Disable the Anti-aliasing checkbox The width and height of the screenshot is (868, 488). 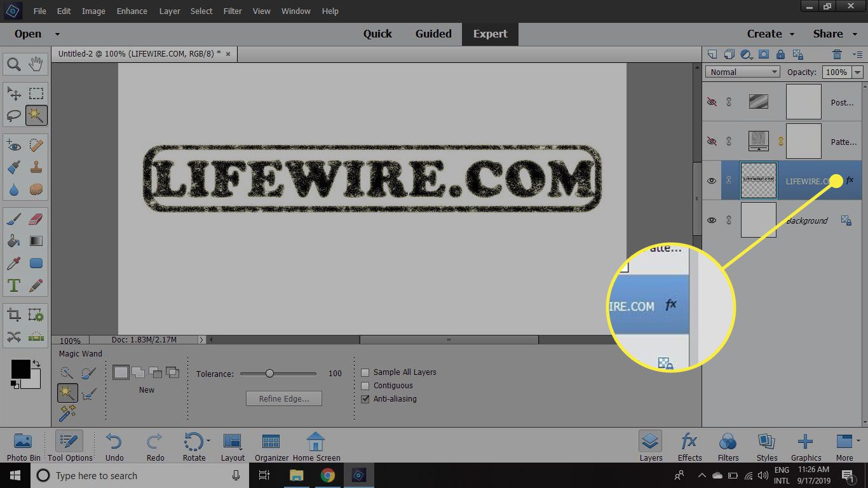[365, 399]
